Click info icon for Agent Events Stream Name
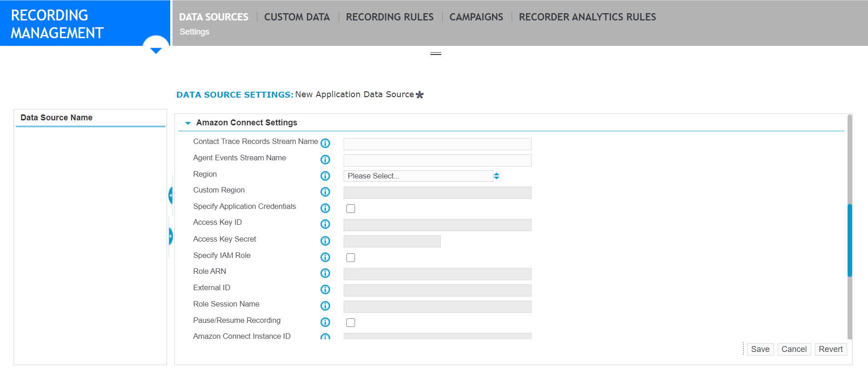This screenshot has height=371, width=868. (x=325, y=159)
